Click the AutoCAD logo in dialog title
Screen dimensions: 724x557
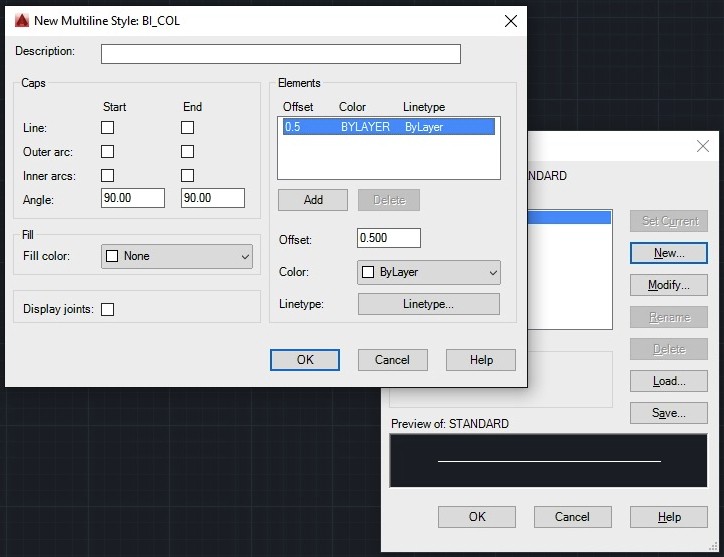pyautogui.click(x=22, y=21)
